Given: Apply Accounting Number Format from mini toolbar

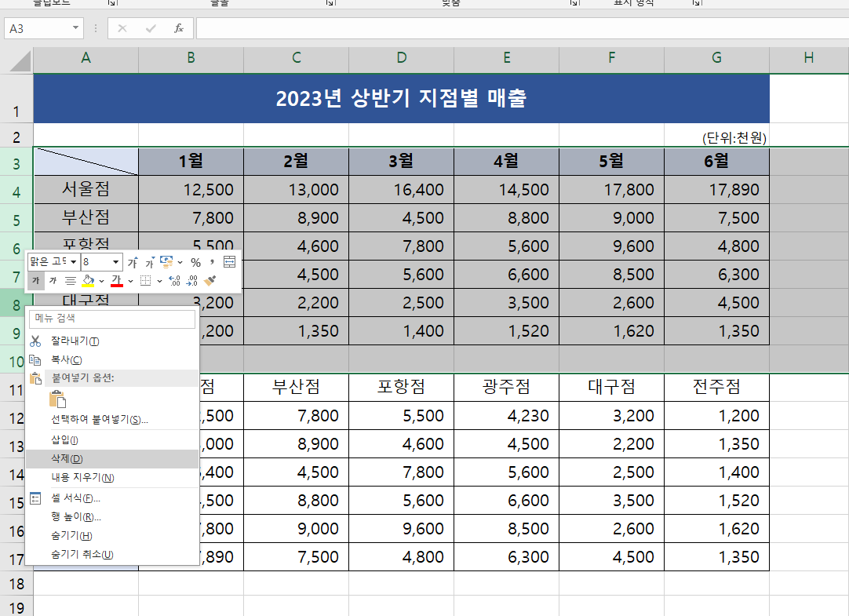Looking at the screenshot, I should (x=167, y=262).
